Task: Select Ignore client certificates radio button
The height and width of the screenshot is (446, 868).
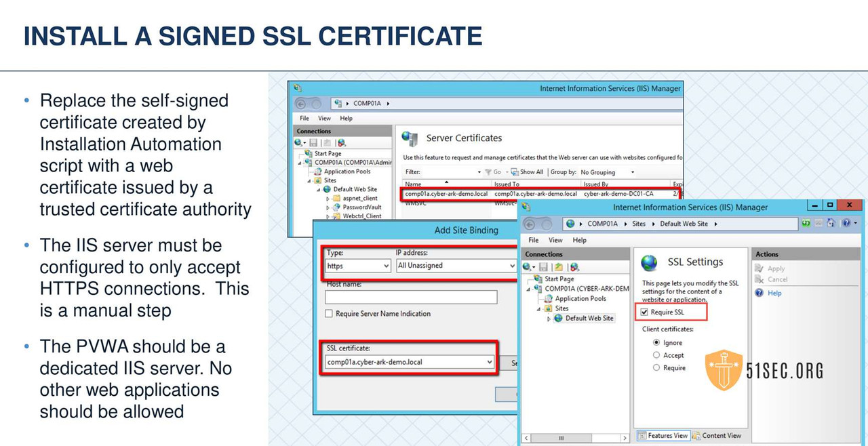Action: (656, 343)
